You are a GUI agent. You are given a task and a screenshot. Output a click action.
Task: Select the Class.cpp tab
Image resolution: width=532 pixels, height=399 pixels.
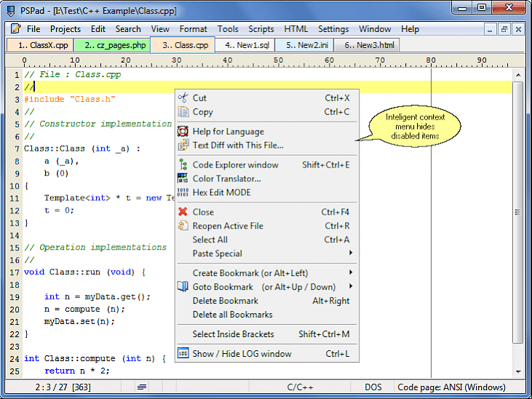[x=183, y=45]
